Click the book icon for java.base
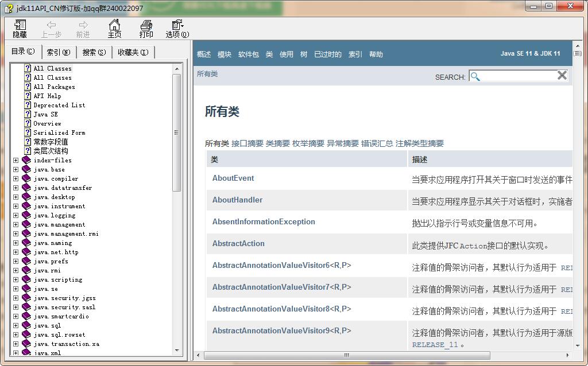The image size is (588, 366). pyautogui.click(x=26, y=169)
